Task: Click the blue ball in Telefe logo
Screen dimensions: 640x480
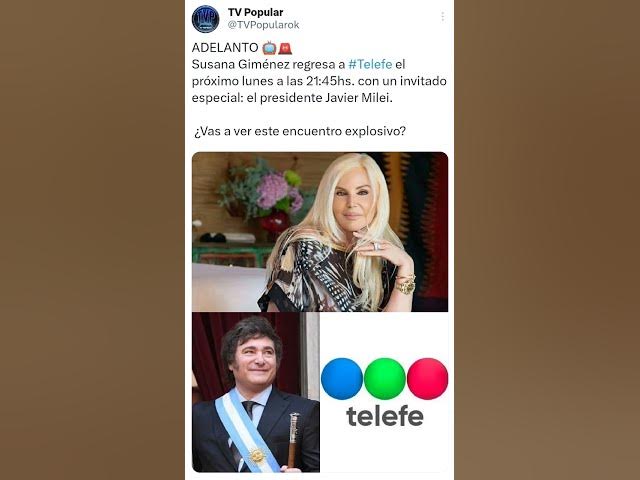Action: click(x=342, y=379)
